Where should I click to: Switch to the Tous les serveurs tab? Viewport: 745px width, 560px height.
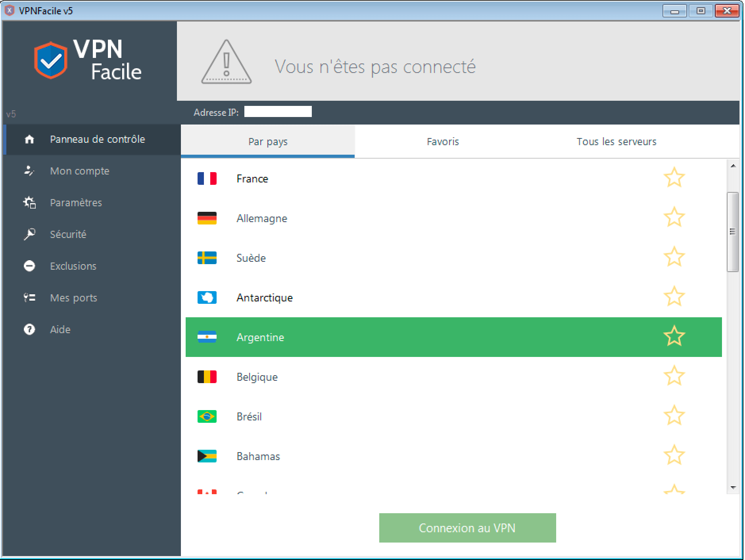click(617, 142)
